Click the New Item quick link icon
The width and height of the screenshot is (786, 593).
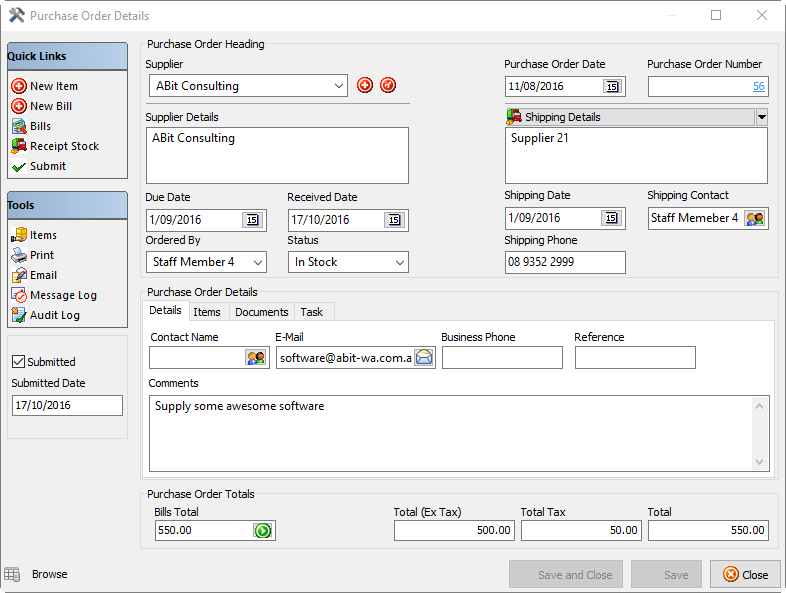pyautogui.click(x=19, y=86)
